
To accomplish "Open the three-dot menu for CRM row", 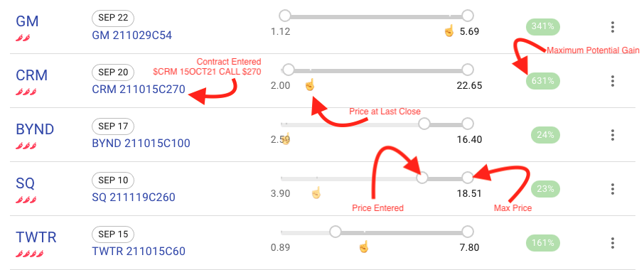I will tap(613, 81).
